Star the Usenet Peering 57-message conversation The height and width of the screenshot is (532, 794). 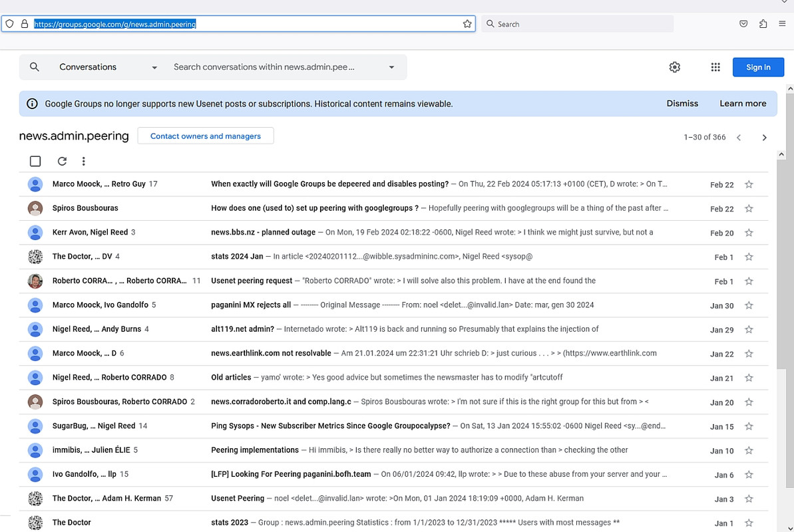tap(749, 499)
